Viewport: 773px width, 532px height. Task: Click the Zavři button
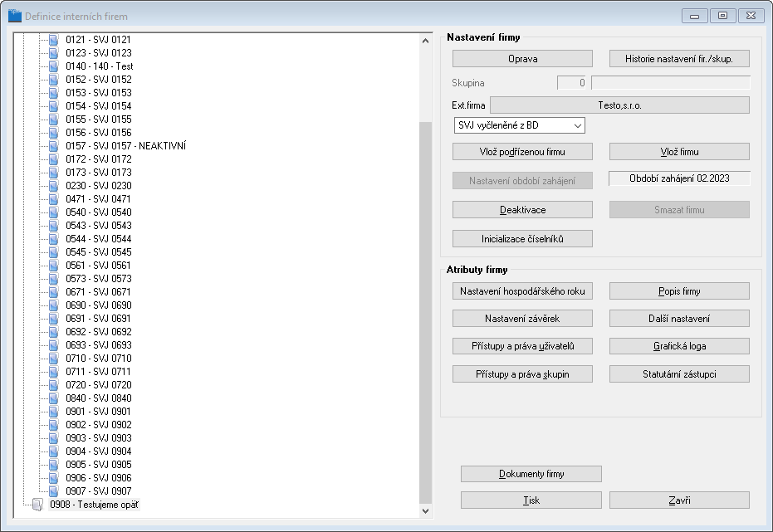tap(679, 500)
